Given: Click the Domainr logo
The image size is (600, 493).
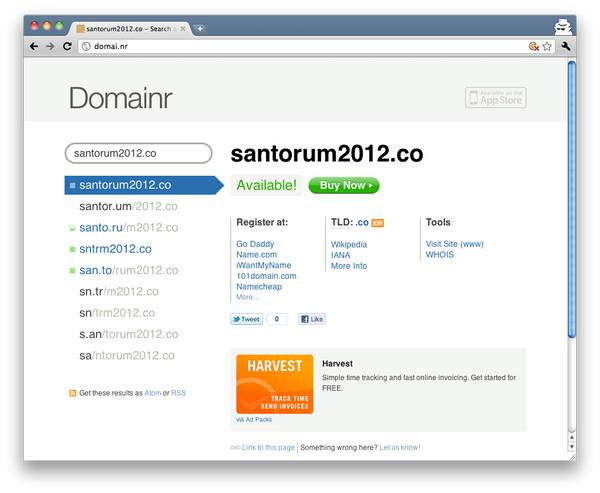Looking at the screenshot, I should [x=121, y=98].
